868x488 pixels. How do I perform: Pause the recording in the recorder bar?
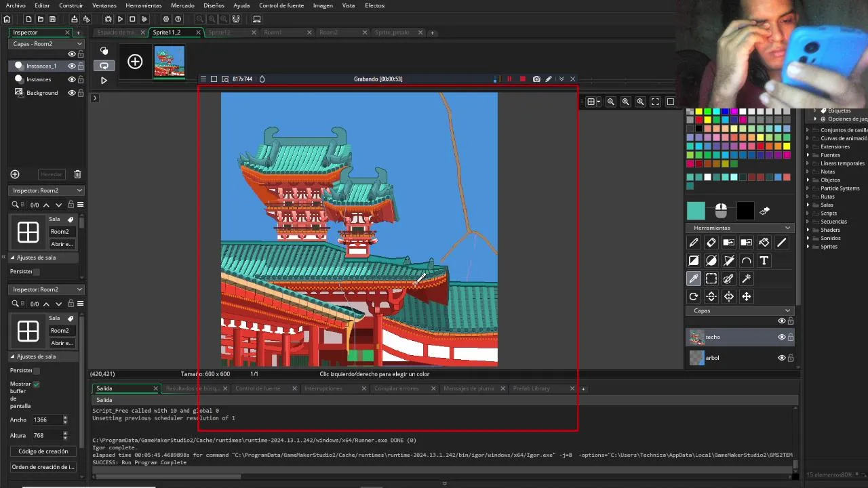[509, 79]
